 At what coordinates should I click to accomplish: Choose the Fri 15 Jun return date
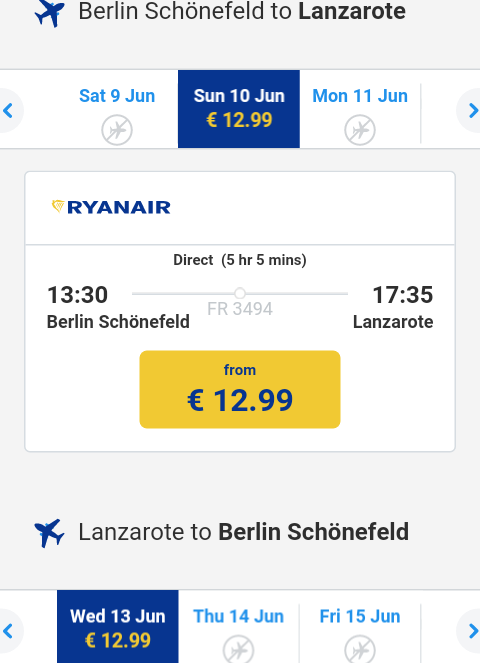pyautogui.click(x=360, y=627)
